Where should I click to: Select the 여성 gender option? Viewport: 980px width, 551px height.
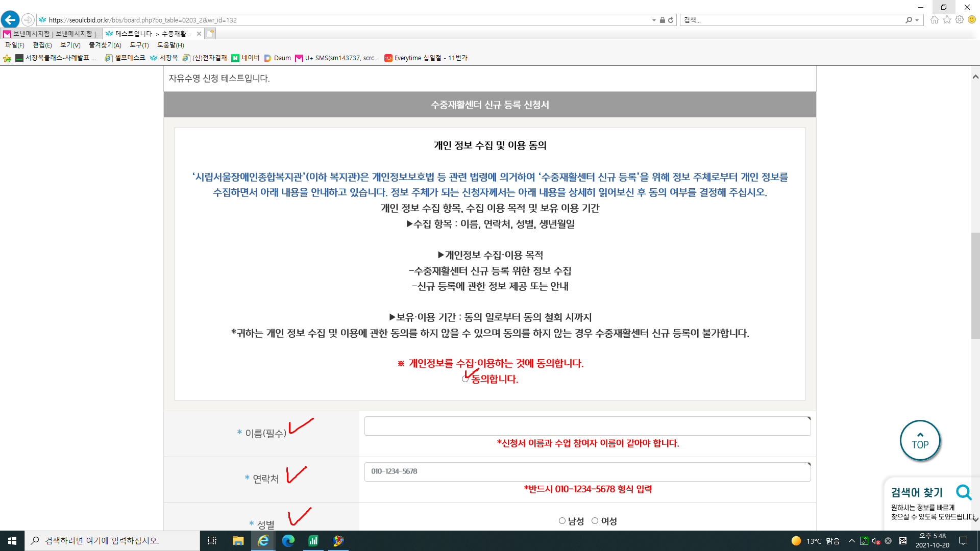click(x=595, y=521)
